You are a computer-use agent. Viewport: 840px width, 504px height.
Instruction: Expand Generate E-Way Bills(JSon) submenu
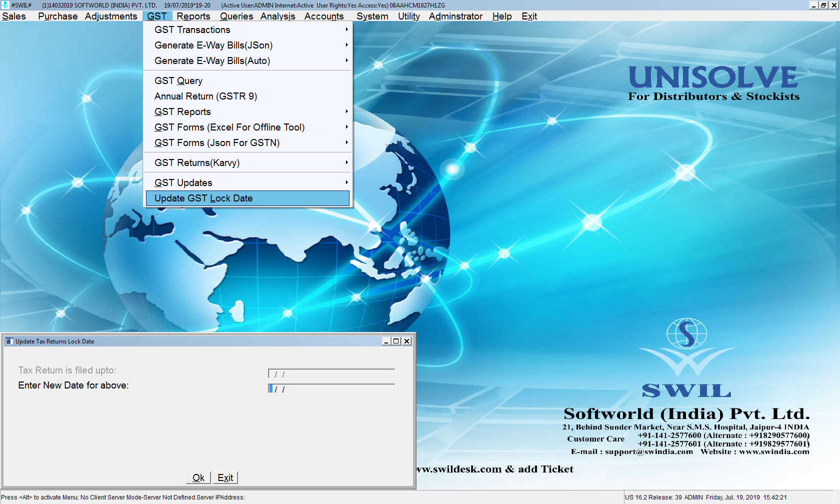[x=247, y=45]
